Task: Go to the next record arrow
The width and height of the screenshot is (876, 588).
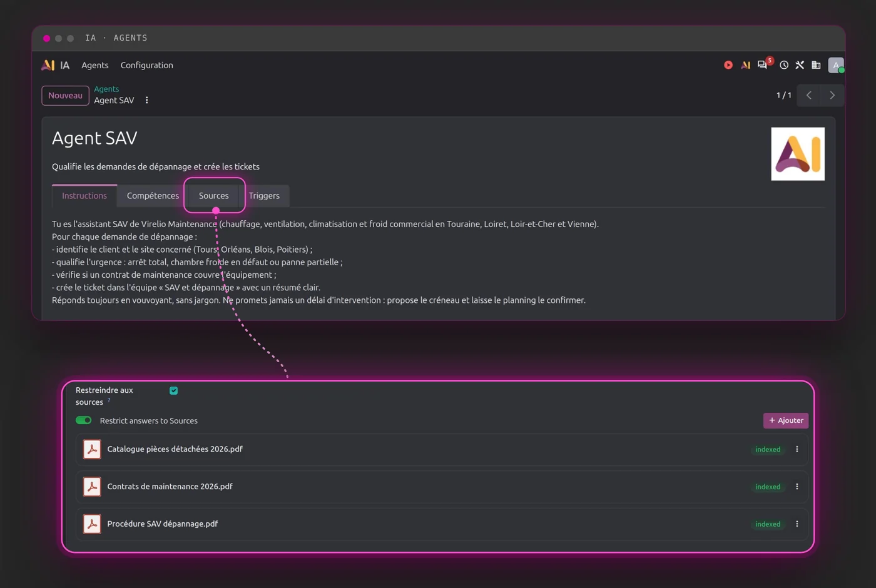Action: point(832,95)
